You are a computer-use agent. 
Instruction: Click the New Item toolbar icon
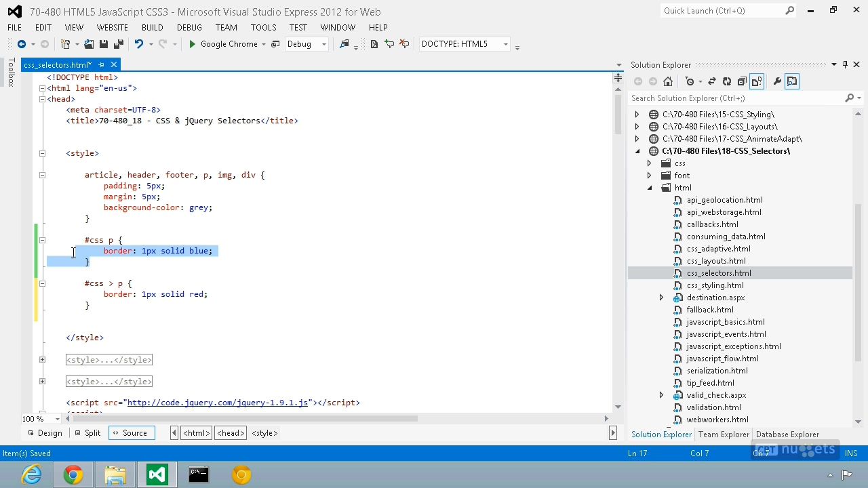click(66, 44)
